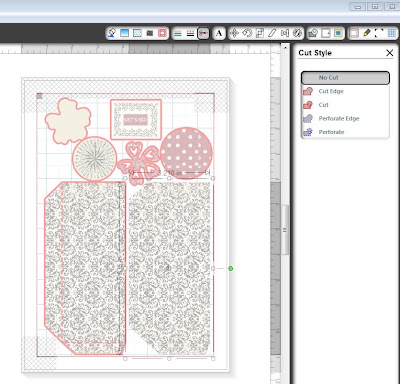The image size is (400, 384).
Task: Click the green rotation handle of selection
Action: (x=230, y=268)
